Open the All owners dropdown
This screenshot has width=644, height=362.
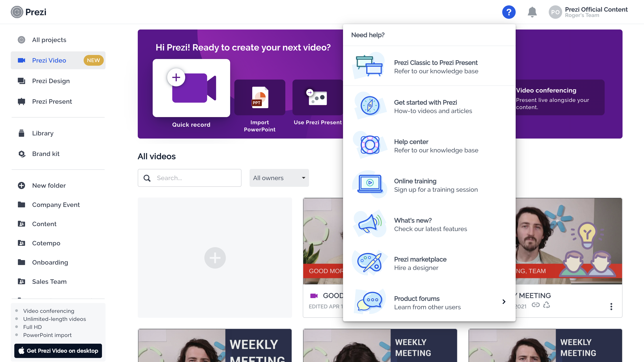pyautogui.click(x=279, y=178)
